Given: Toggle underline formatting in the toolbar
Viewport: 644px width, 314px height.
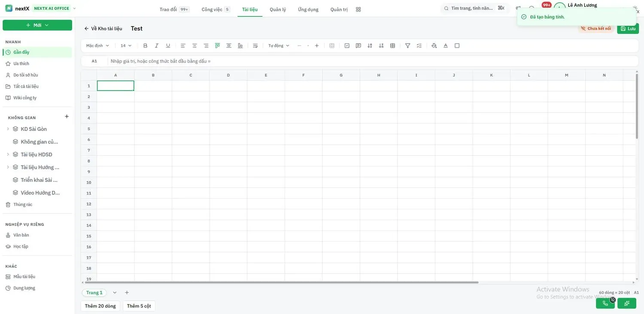Looking at the screenshot, I should click(x=168, y=45).
